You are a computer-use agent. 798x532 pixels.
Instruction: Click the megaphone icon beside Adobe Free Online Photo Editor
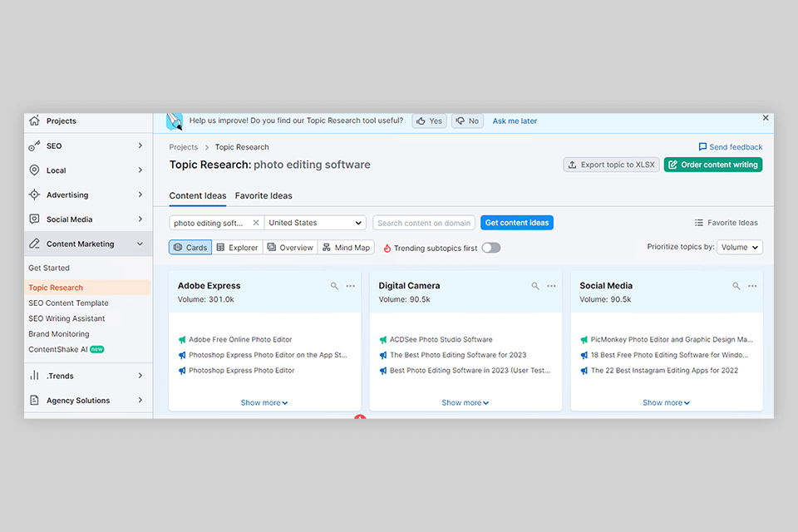(182, 339)
